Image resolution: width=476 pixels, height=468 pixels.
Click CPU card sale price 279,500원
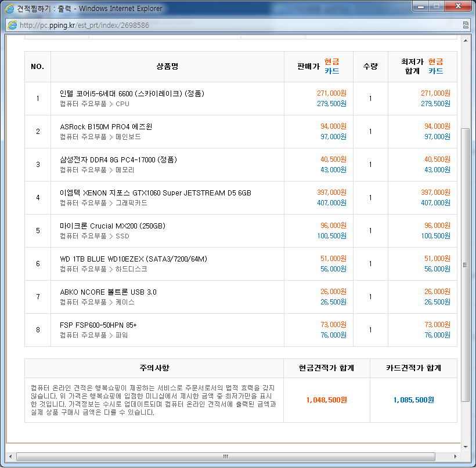coord(331,103)
